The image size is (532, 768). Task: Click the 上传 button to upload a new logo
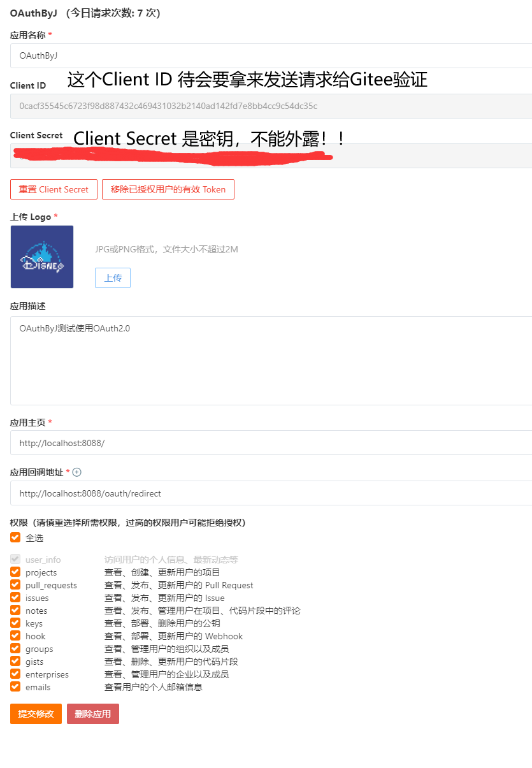(x=112, y=278)
